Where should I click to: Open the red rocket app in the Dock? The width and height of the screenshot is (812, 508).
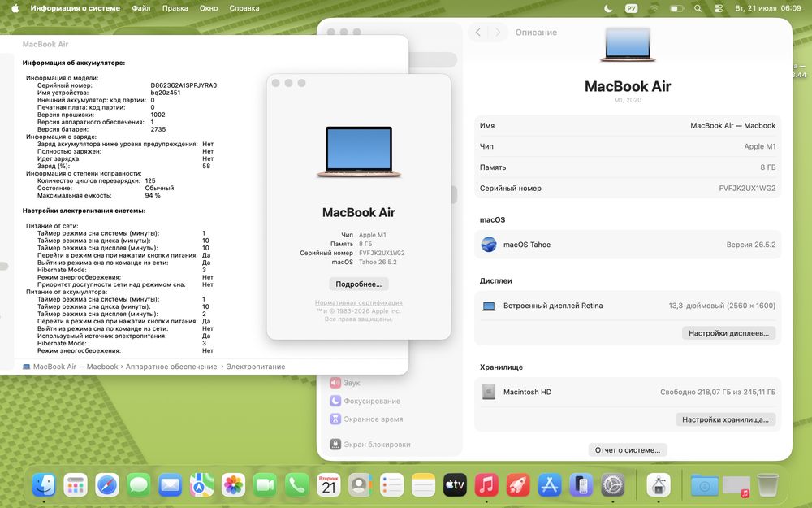[518, 486]
